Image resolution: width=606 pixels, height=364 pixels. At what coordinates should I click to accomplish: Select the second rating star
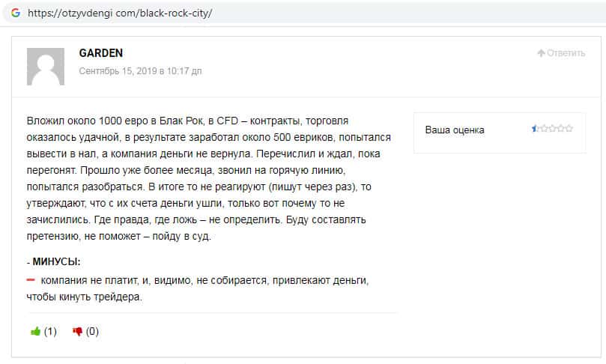(x=544, y=129)
